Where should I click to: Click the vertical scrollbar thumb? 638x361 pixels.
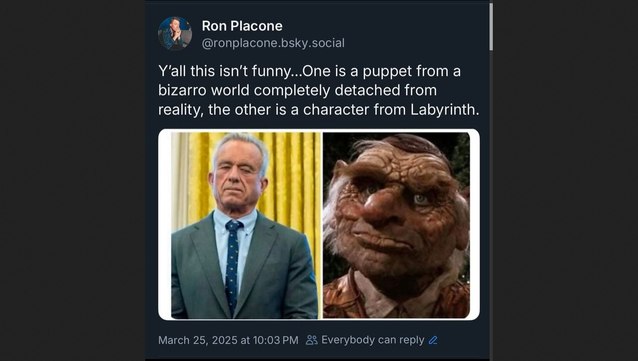pyautogui.click(x=491, y=27)
